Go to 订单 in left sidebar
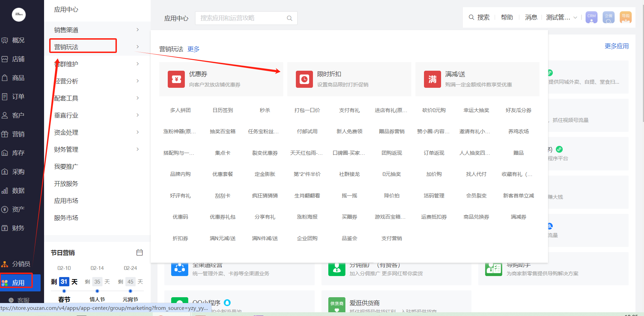This screenshot has height=316, width=644. pos(18,97)
